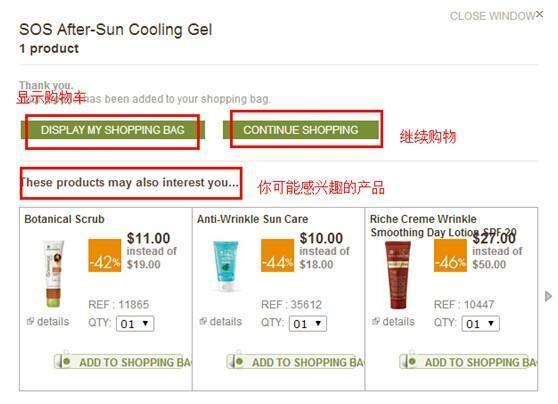Screen dimensions: 558x404
Task: Click Display My Shopping Bag button
Action: [x=113, y=130]
